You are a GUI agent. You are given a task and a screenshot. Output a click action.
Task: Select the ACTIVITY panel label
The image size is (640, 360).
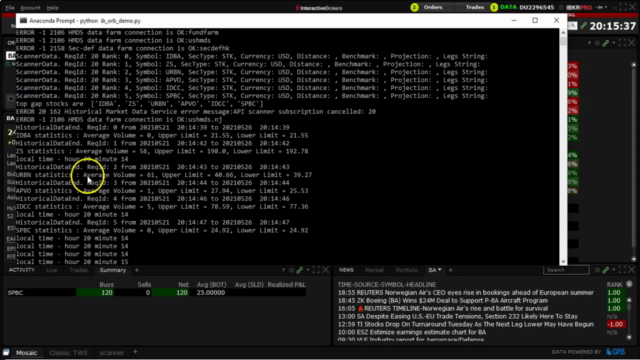[22, 270]
